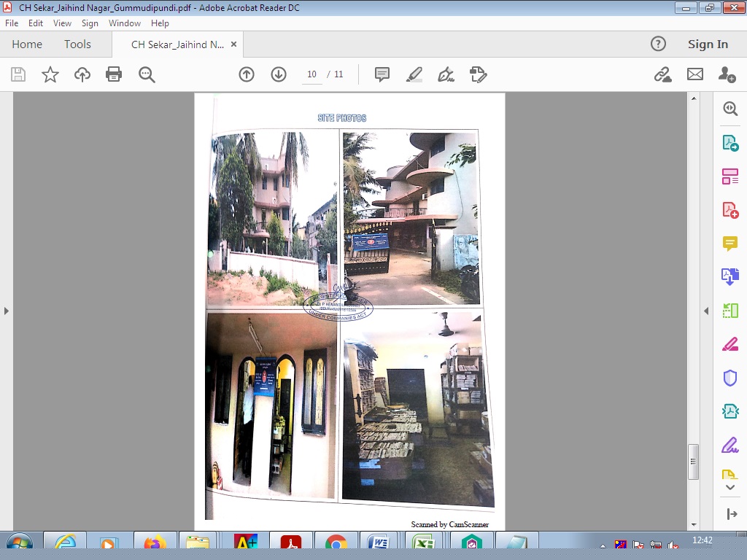
Task: Print the document using the printer icon
Action: coord(114,74)
